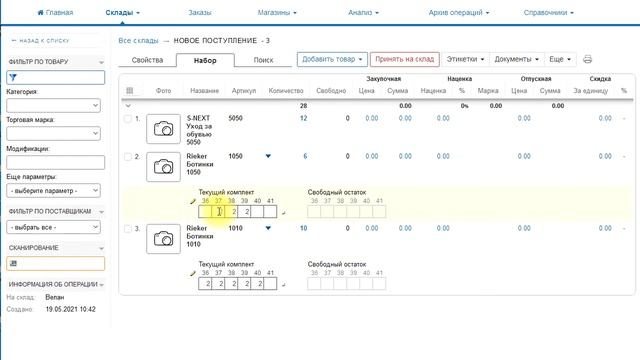This screenshot has height=360, width=640.
Task: Switch to the Поиск tab
Action: [263, 60]
